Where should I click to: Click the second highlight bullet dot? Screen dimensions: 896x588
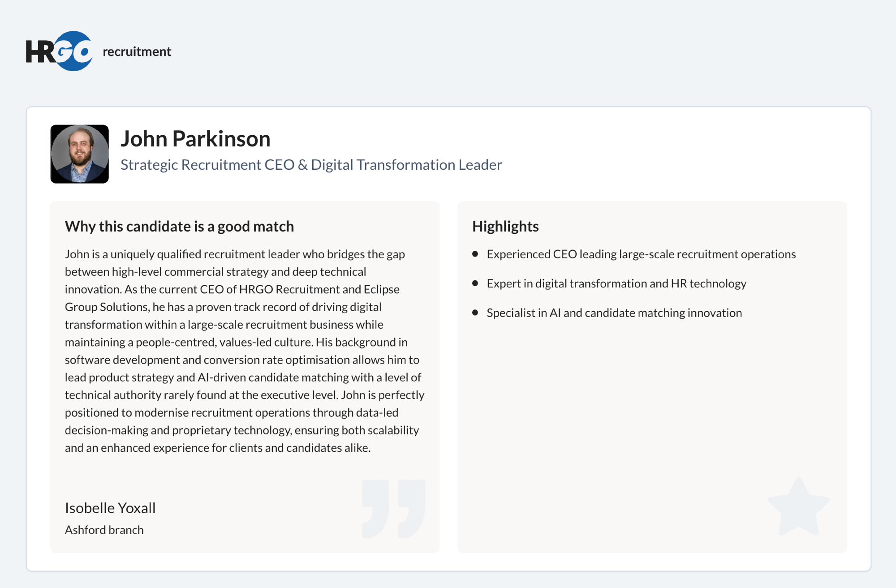pos(475,283)
